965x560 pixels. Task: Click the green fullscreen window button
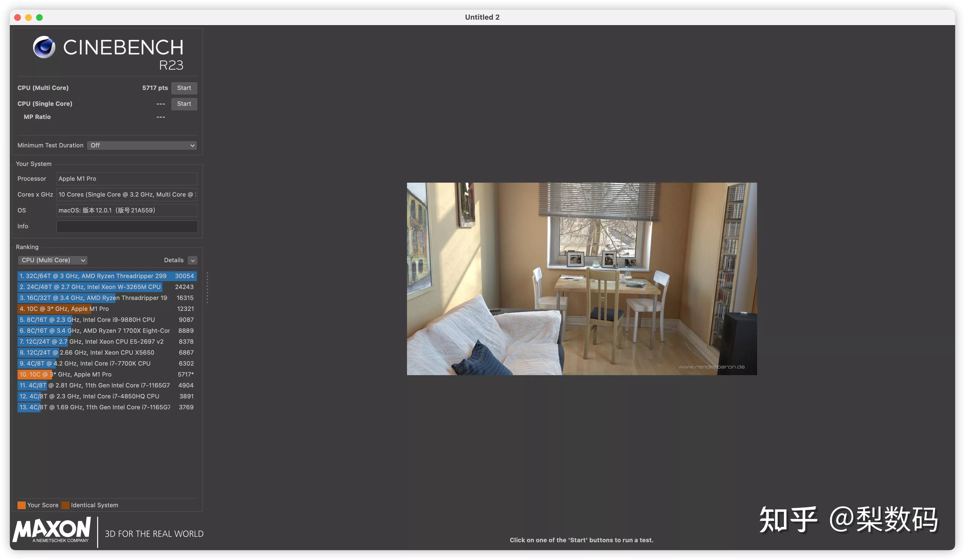coord(39,17)
